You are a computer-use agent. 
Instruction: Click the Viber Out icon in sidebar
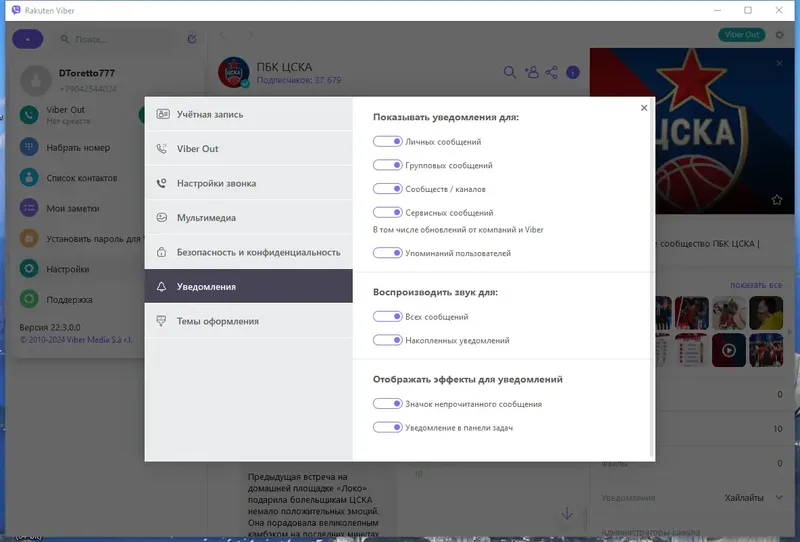[29, 115]
